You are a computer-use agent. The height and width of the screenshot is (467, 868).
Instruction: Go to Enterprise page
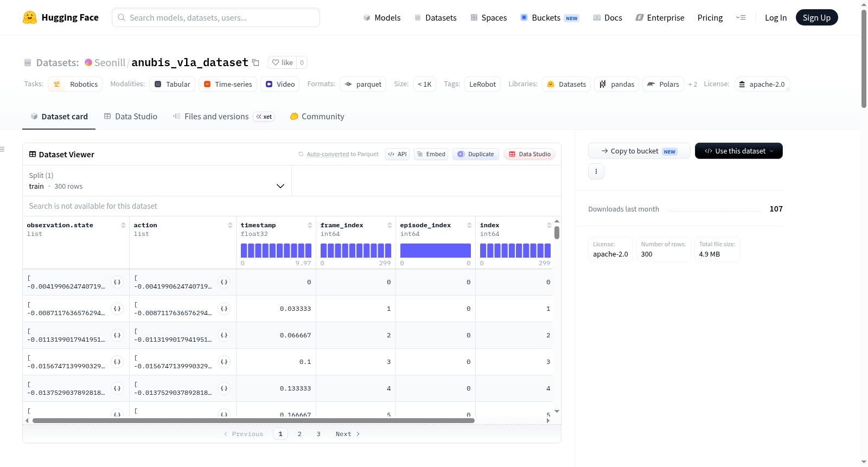[x=660, y=17]
